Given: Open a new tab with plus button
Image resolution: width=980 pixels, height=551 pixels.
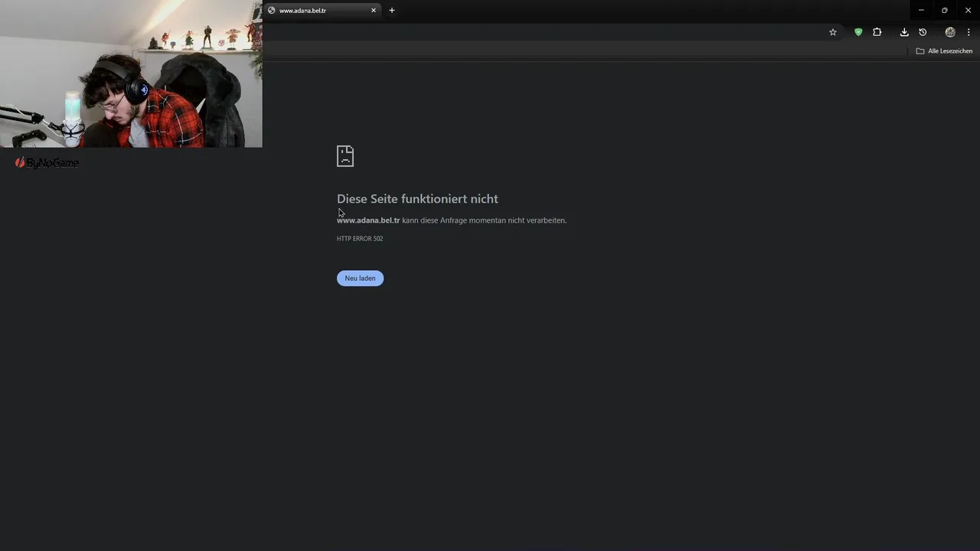Looking at the screenshot, I should click(392, 11).
